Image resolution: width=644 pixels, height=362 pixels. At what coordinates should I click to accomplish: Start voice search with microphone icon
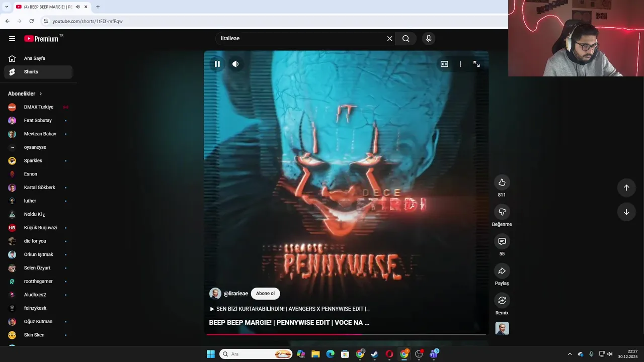[429, 39]
